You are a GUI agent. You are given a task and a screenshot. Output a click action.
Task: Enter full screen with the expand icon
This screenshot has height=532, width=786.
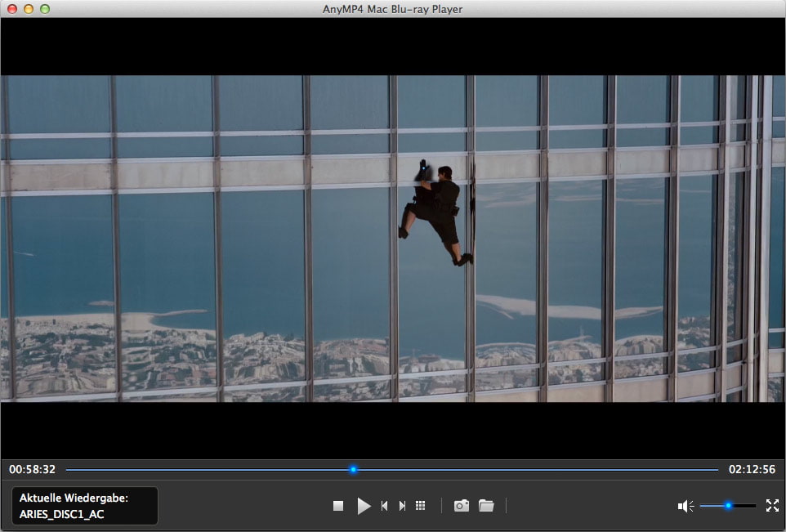click(772, 505)
